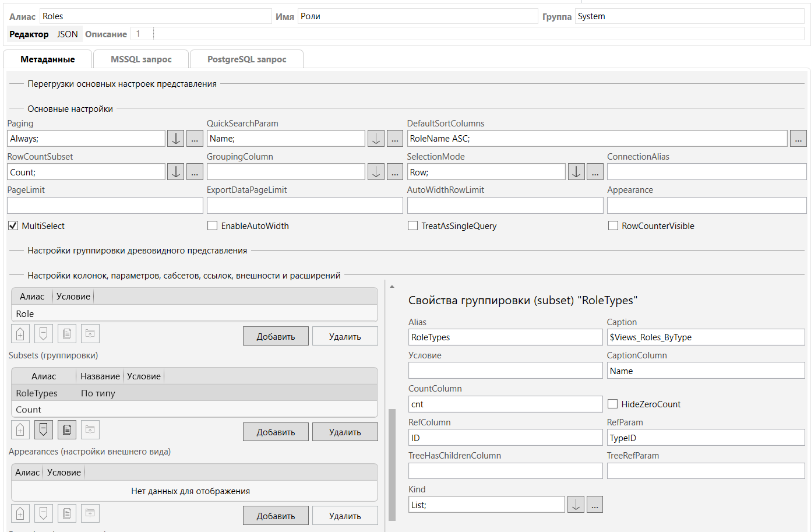Click the copy document icon under the Subsets list
Viewport: 811px width, 532px height.
tap(67, 430)
